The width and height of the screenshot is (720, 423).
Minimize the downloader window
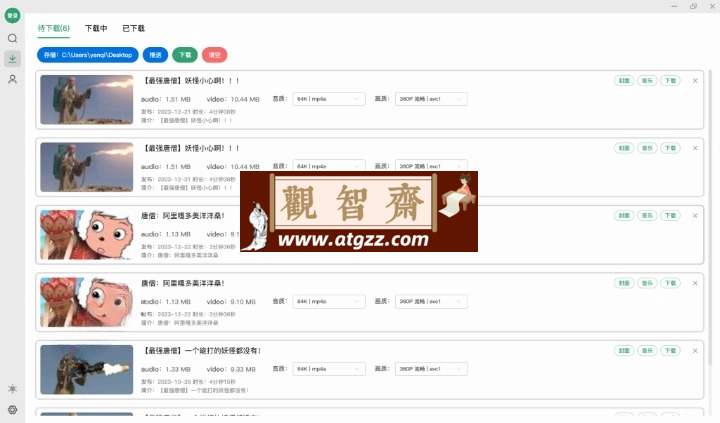click(x=674, y=6)
